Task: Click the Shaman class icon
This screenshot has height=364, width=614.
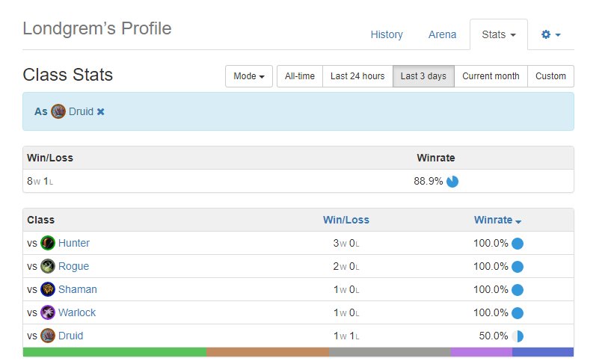Action: [48, 289]
